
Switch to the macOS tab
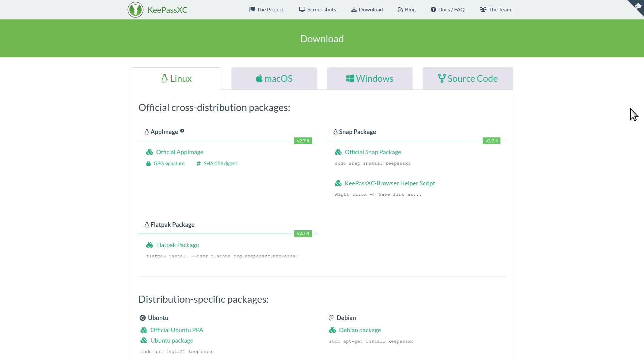click(x=274, y=78)
